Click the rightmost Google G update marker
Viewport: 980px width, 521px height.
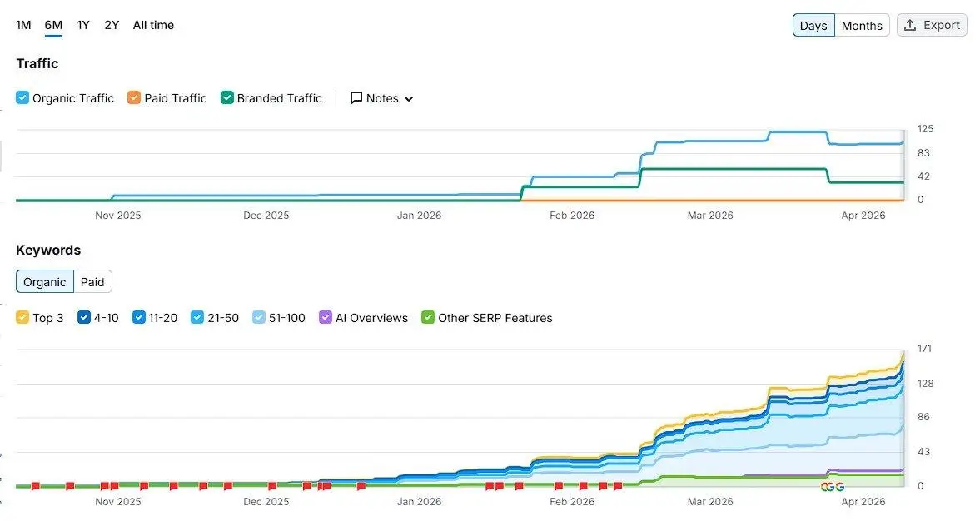[840, 487]
